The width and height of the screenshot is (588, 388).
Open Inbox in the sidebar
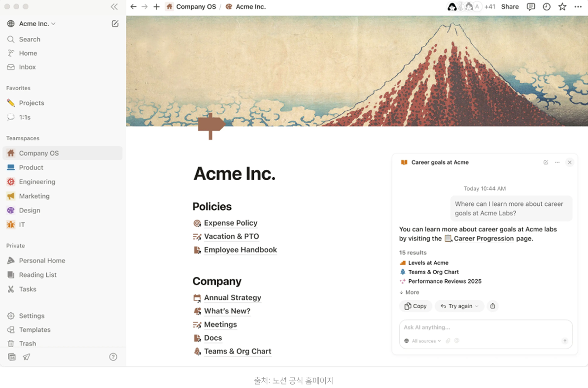point(62,67)
